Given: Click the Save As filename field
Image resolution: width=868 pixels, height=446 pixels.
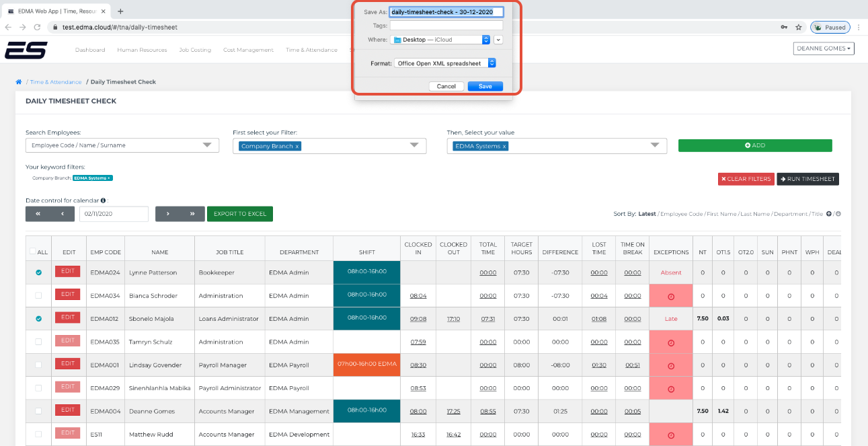Looking at the screenshot, I should (x=446, y=12).
